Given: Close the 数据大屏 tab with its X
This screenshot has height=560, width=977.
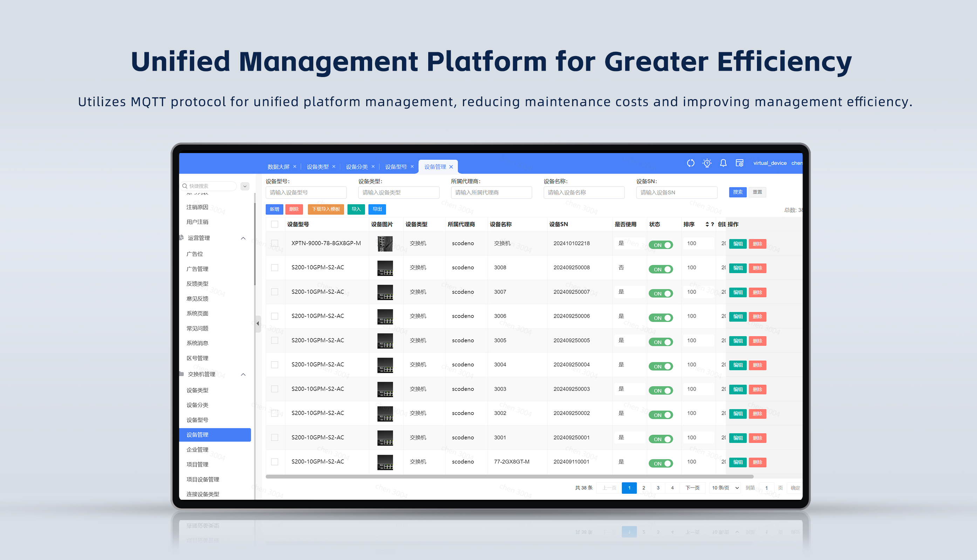Looking at the screenshot, I should point(295,167).
